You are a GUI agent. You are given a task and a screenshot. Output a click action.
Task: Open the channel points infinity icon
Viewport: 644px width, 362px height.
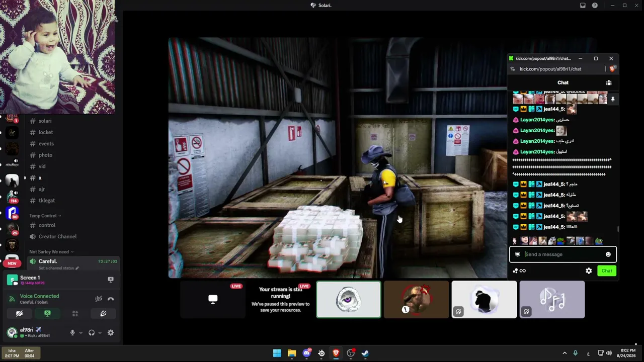tap(520, 271)
